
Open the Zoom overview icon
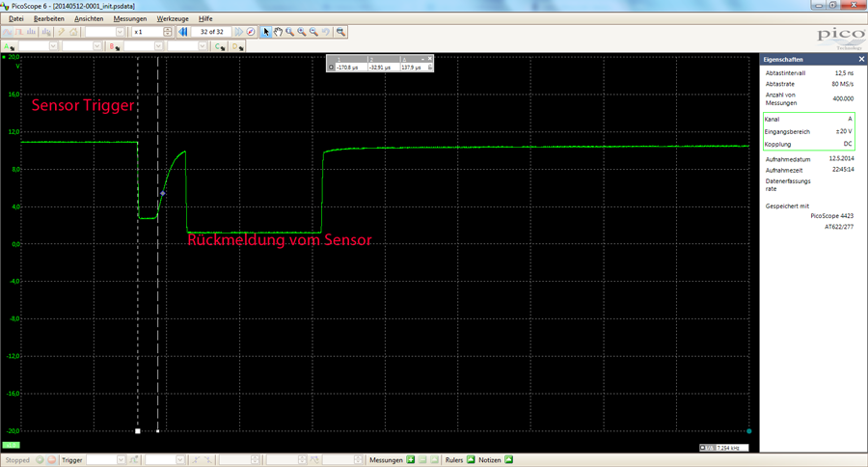pyautogui.click(x=340, y=32)
